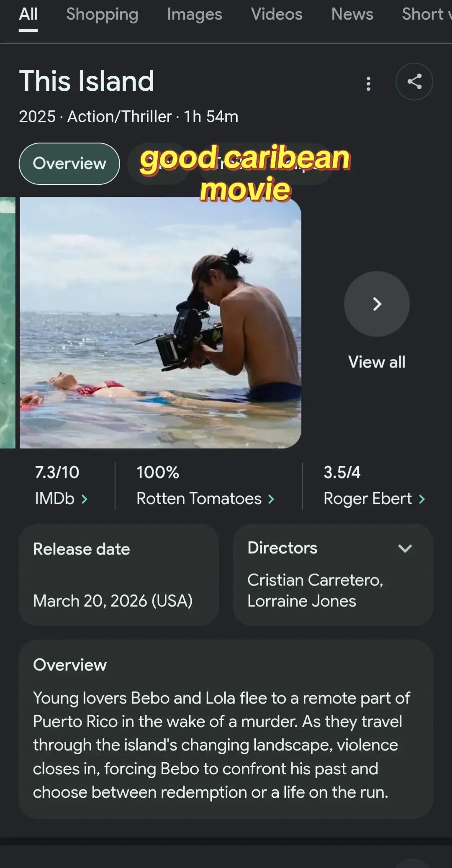Open the Rotten Tomatoes 100% link
This screenshot has height=868, width=452.
205,485
